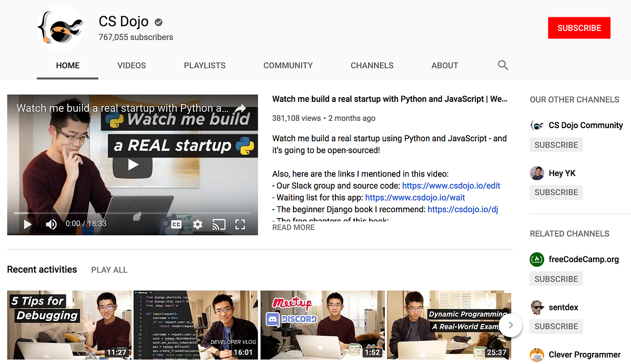Click the verified badge next to CS Dojo
Screen dimensions: 631x364
click(158, 22)
